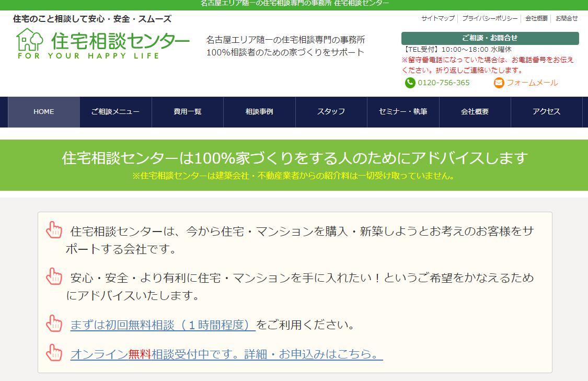Select セミナー・執筆 in the navigation bar
The image size is (588, 381).
click(403, 111)
